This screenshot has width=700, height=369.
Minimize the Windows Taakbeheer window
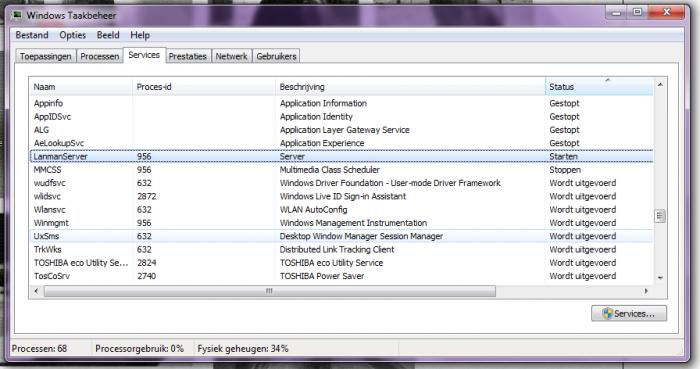pos(617,12)
